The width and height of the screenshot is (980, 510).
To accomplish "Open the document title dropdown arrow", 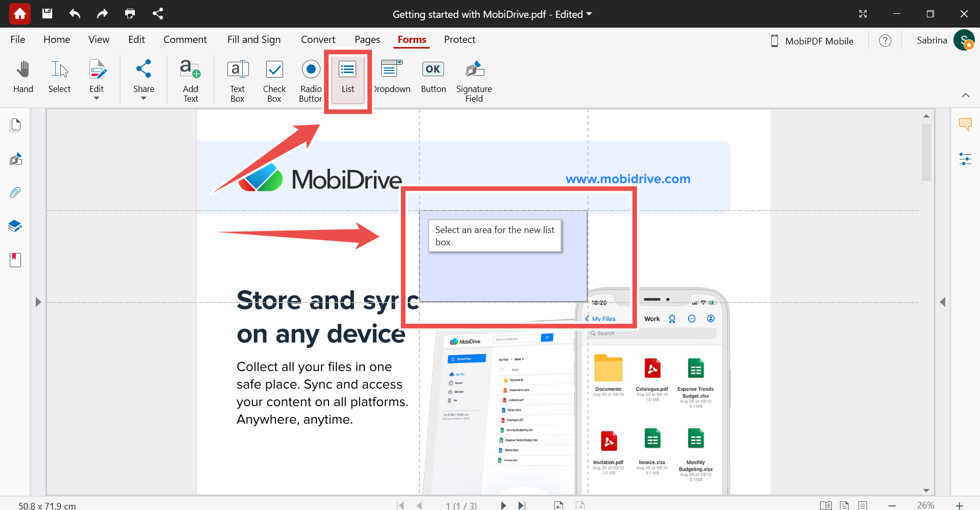I will (589, 14).
